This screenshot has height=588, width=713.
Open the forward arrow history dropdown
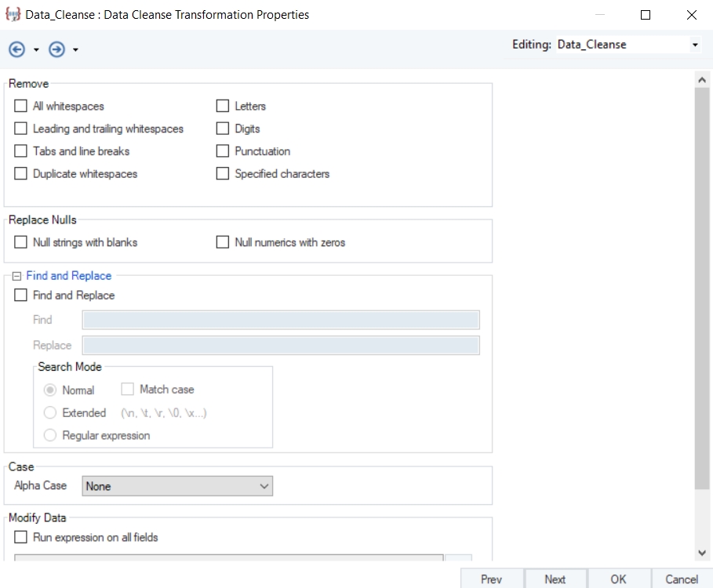(75, 50)
